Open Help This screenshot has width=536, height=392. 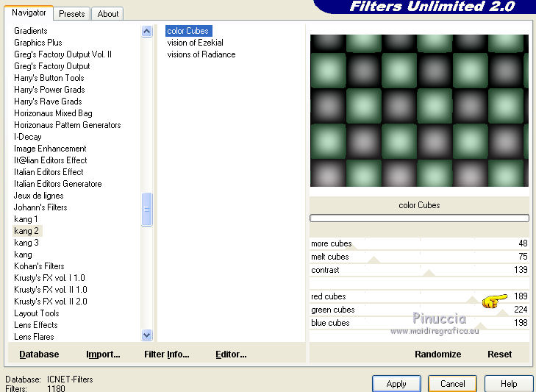(x=509, y=384)
